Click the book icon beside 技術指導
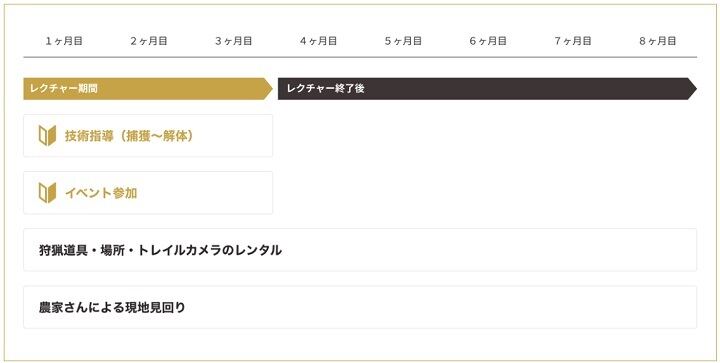720x363 pixels. (47, 136)
